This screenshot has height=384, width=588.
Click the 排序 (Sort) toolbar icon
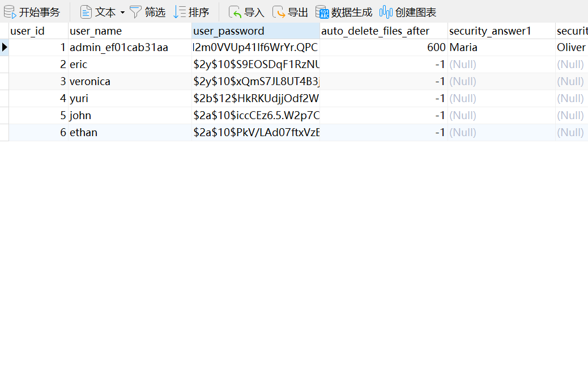[180, 12]
